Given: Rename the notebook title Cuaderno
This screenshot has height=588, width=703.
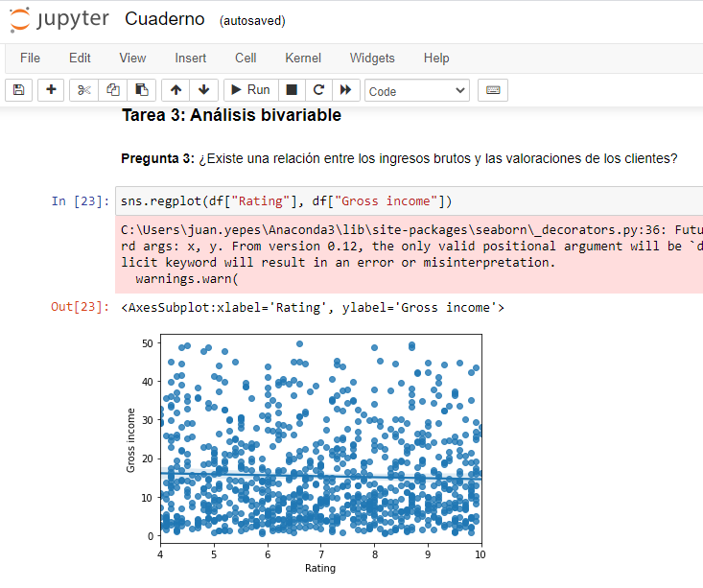Looking at the screenshot, I should point(163,20).
